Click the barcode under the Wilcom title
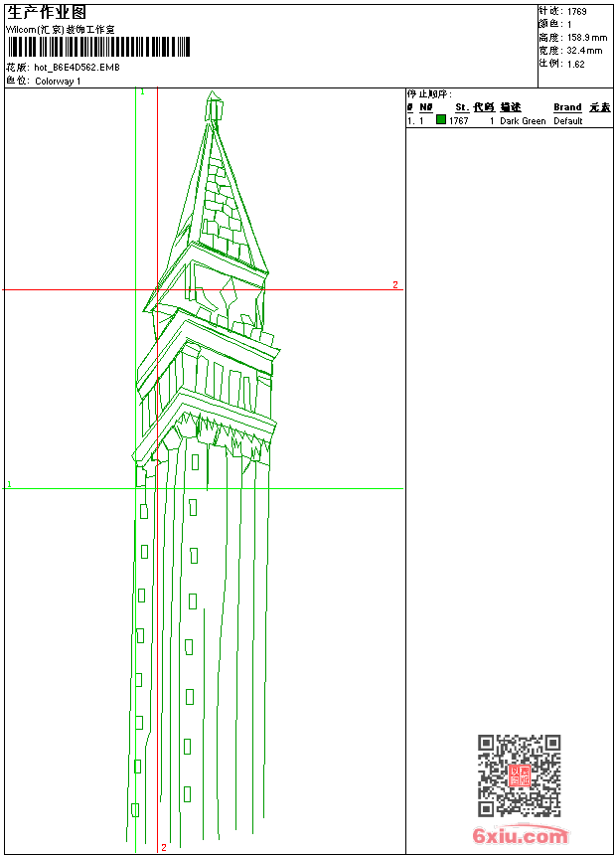 tap(97, 48)
